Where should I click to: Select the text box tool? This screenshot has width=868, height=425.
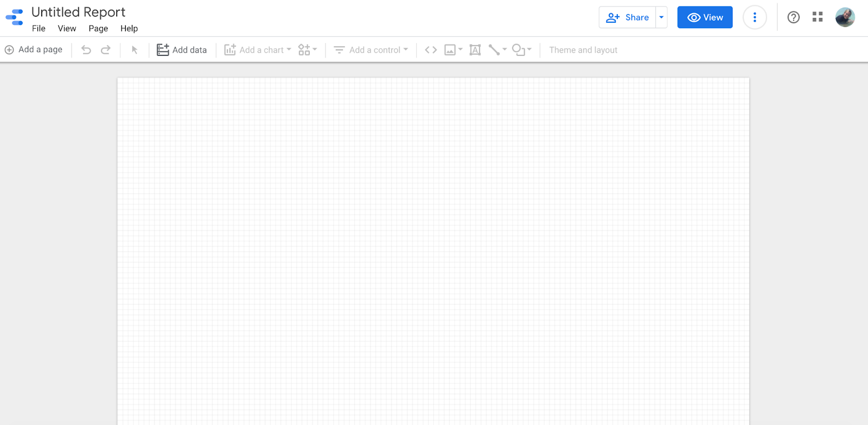475,50
